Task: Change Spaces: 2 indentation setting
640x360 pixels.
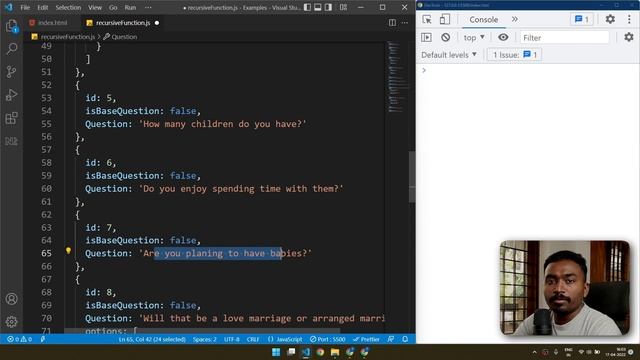Action: [204, 339]
